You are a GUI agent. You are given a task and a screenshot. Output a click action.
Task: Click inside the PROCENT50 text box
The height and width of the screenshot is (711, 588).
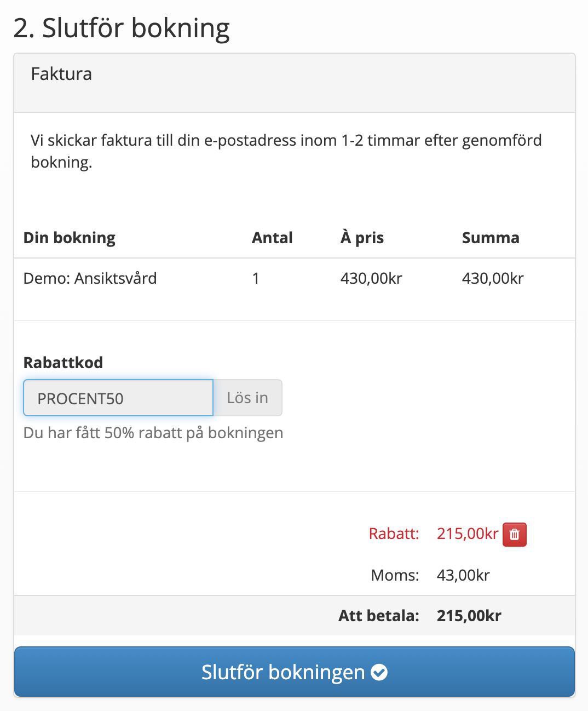click(117, 398)
